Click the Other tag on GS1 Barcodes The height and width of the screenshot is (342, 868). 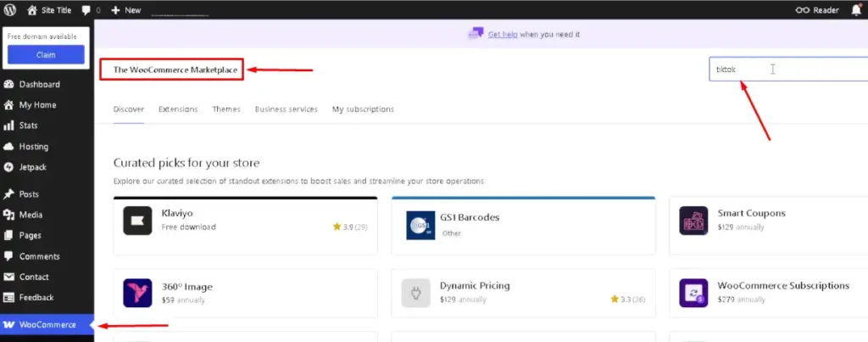(451, 233)
